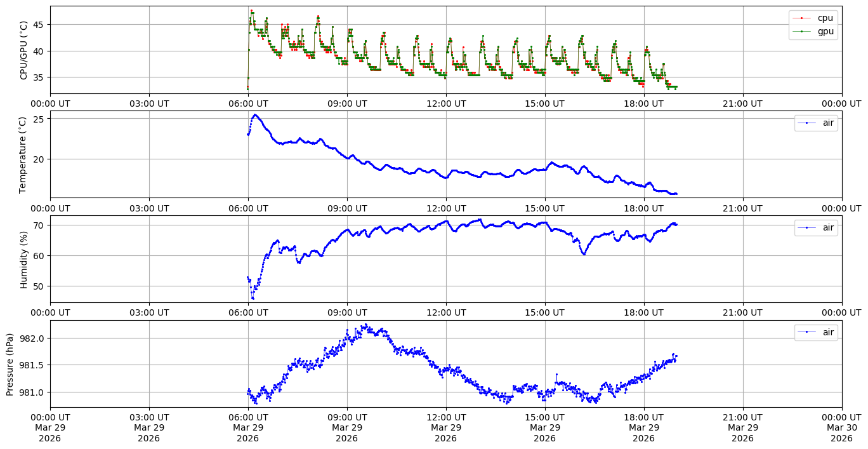The image size is (868, 449).
Task: Select the CPU/GPU (°C) y-axis label
Action: pos(24,50)
